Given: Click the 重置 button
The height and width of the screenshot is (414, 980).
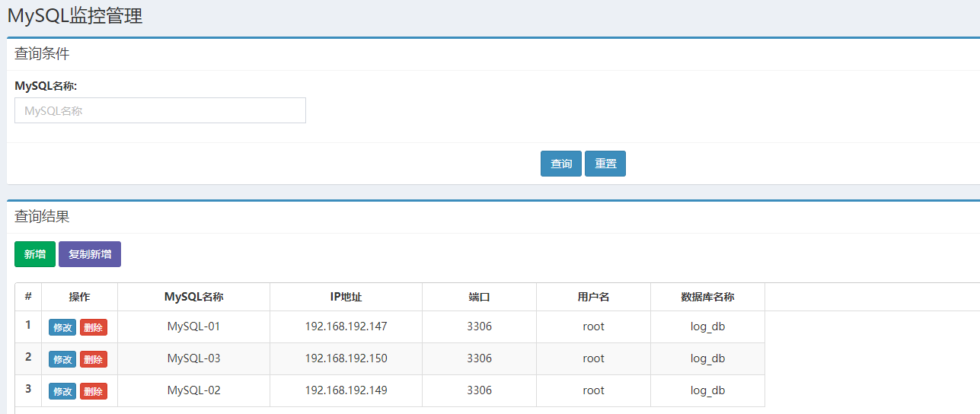Looking at the screenshot, I should click(x=605, y=164).
